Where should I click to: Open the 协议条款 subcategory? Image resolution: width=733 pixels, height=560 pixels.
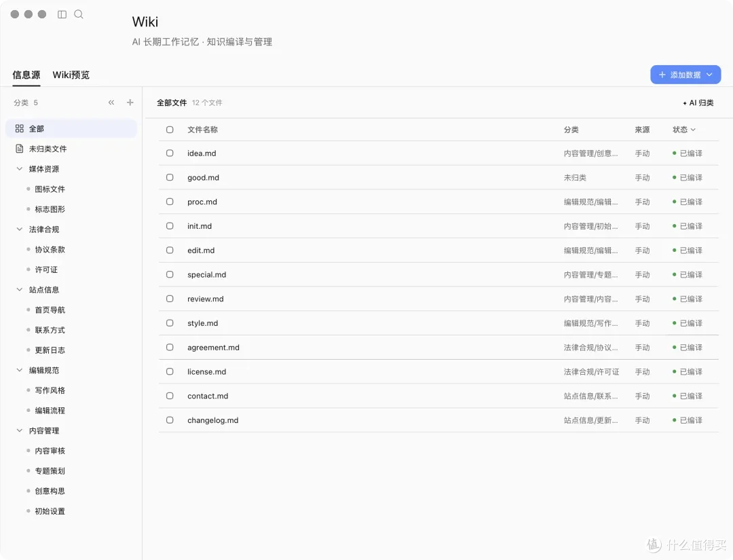[50, 249]
